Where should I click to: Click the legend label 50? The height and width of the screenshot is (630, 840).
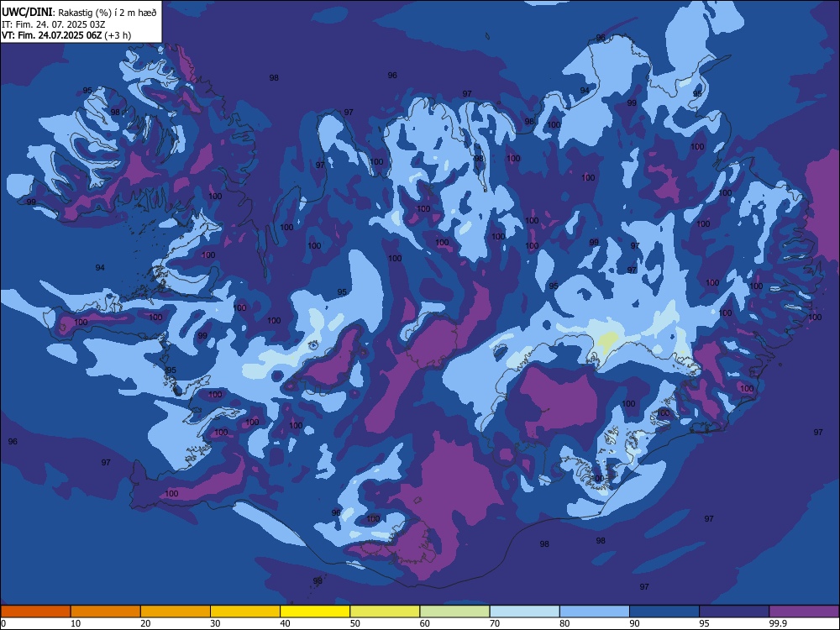(355, 623)
